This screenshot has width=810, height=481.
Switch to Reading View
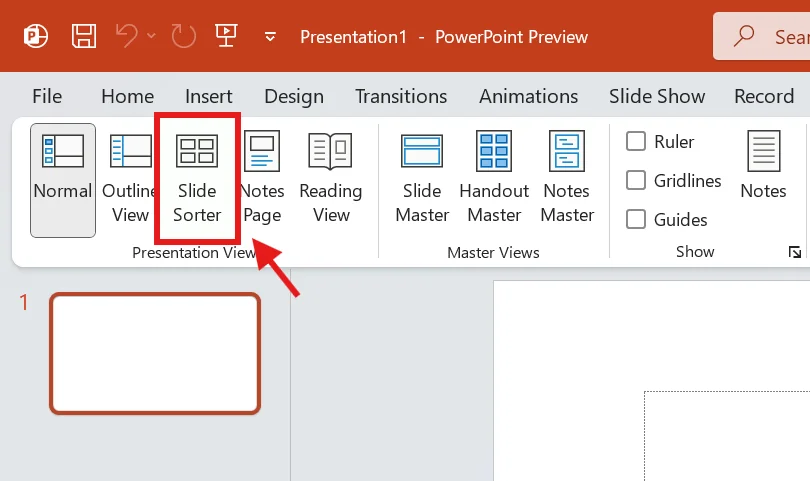coord(330,180)
